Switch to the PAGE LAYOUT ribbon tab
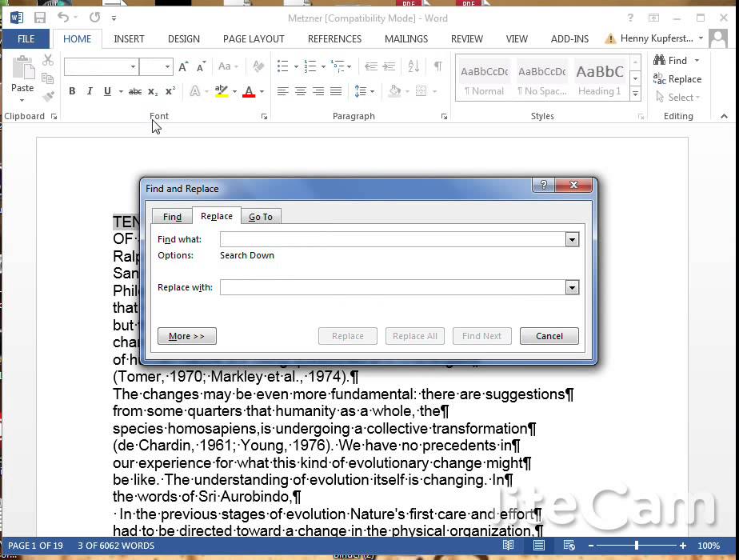The image size is (739, 560). tap(254, 38)
